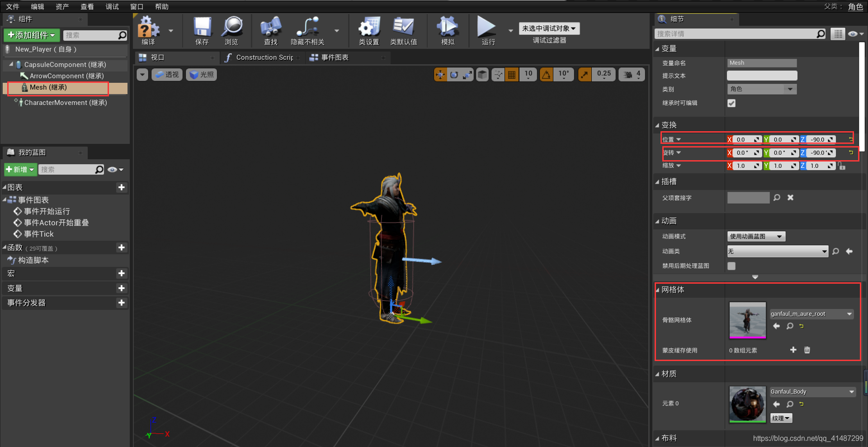Open 构造脚本 function entry
Viewport: 868px width, 447px height.
(33, 260)
